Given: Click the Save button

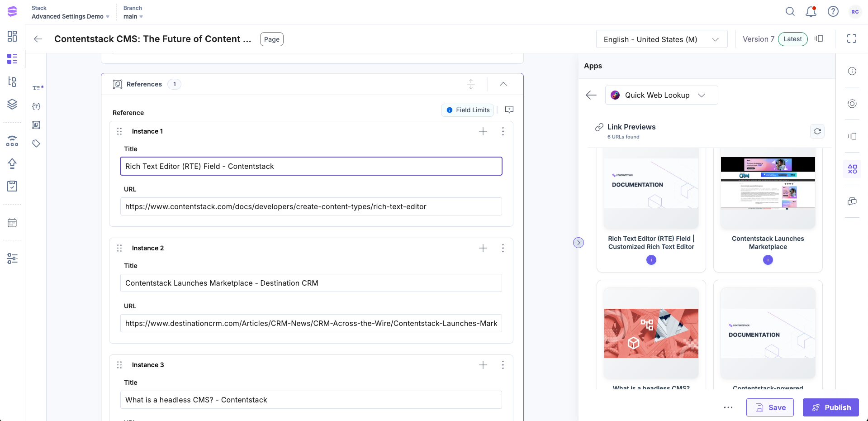Looking at the screenshot, I should coord(769,407).
